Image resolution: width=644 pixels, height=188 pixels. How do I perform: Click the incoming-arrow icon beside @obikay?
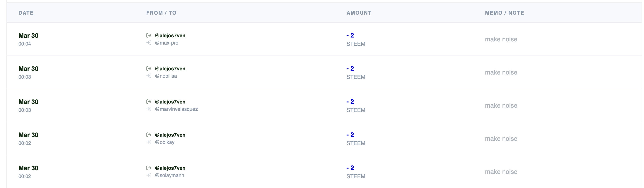[149, 142]
